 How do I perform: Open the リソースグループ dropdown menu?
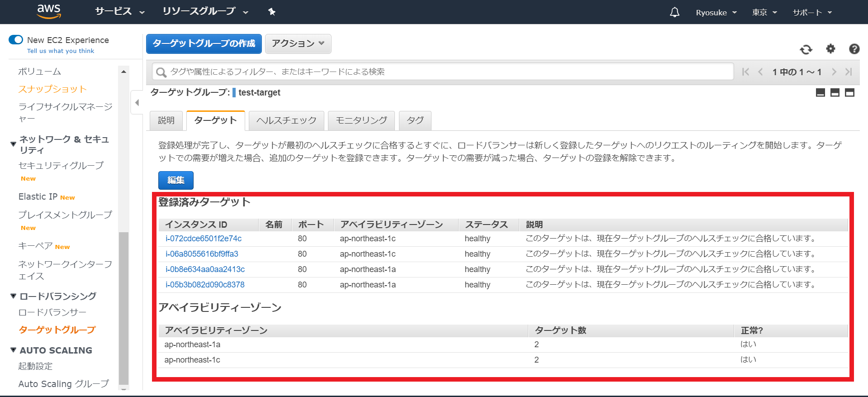(205, 11)
